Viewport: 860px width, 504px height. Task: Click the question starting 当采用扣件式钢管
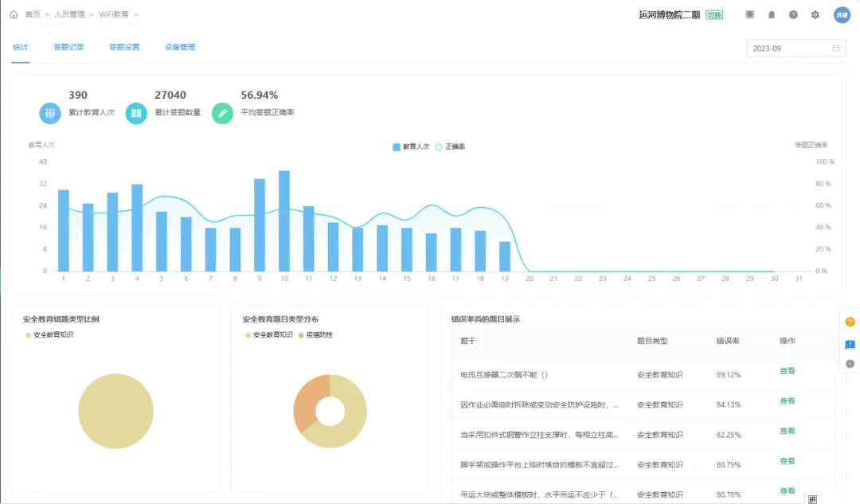point(540,435)
